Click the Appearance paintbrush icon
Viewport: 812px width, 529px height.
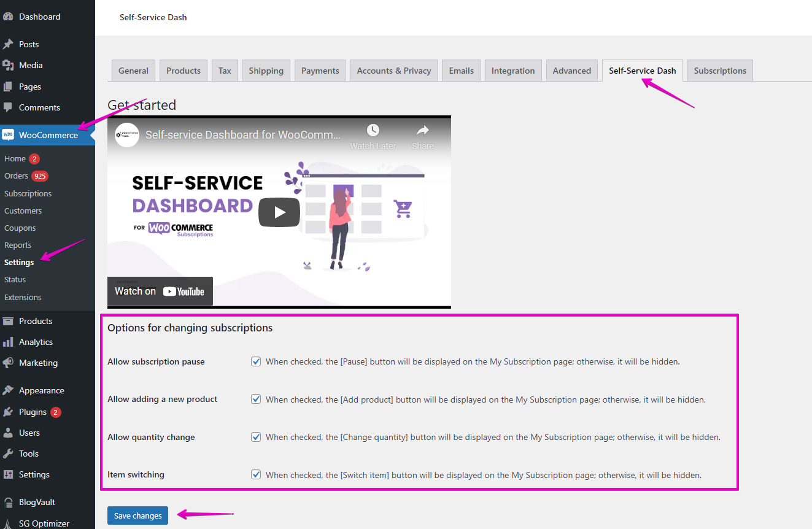click(8, 390)
